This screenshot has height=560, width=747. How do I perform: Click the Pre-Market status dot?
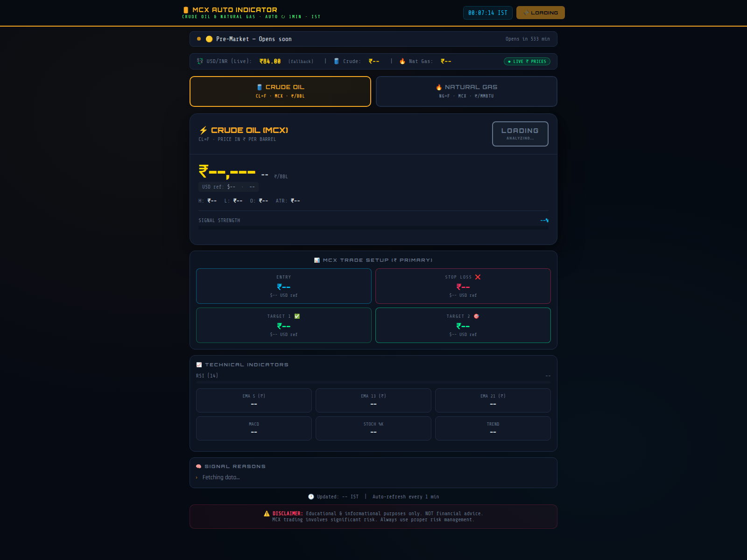tap(198, 39)
